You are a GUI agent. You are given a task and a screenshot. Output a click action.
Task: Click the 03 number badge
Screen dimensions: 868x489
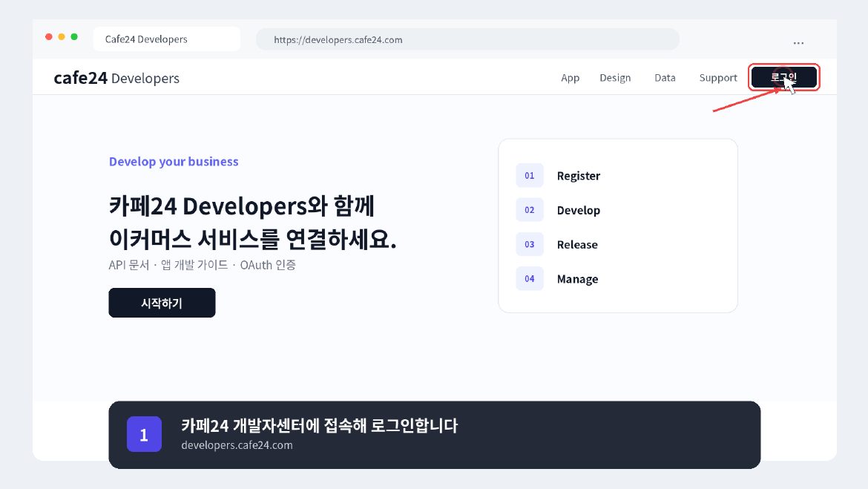(x=530, y=244)
